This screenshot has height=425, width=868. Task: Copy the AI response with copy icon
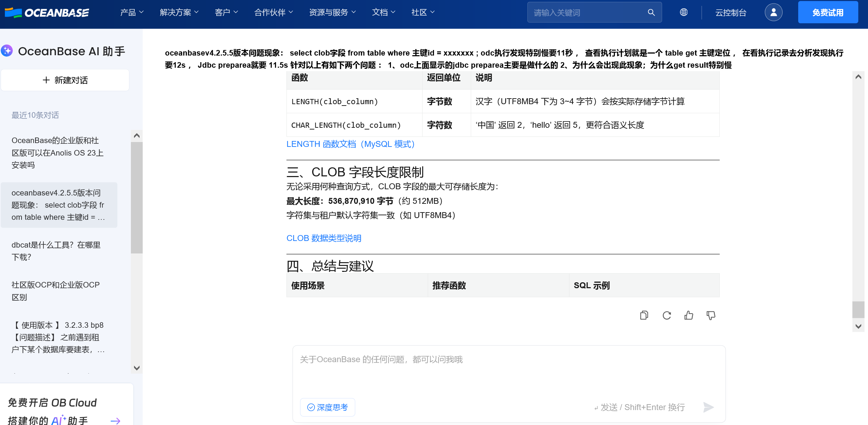click(644, 315)
